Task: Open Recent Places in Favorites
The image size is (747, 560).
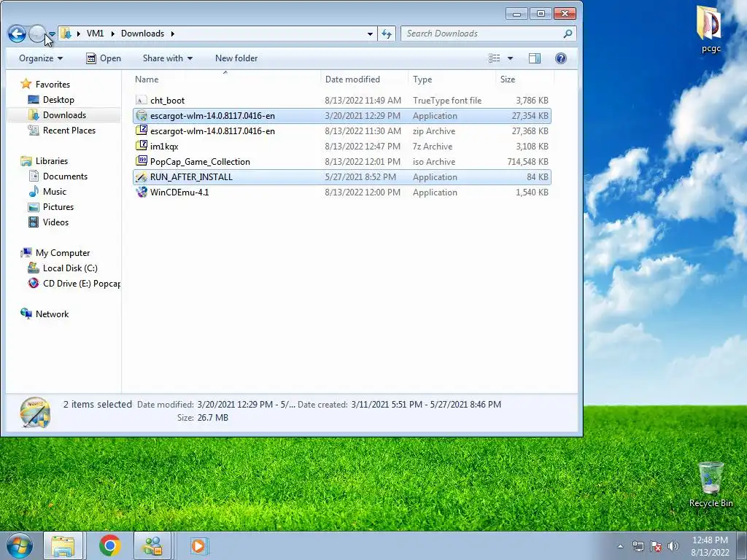Action: click(x=69, y=130)
